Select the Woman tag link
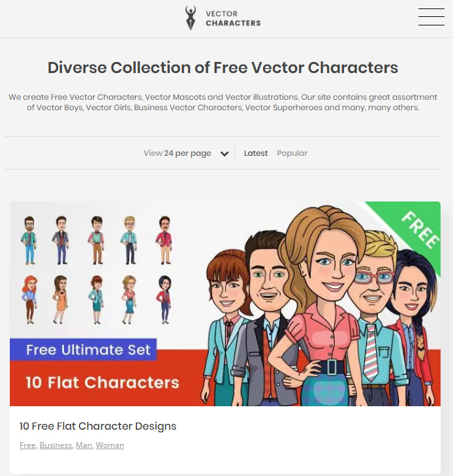This screenshot has height=476, width=453. 110,445
